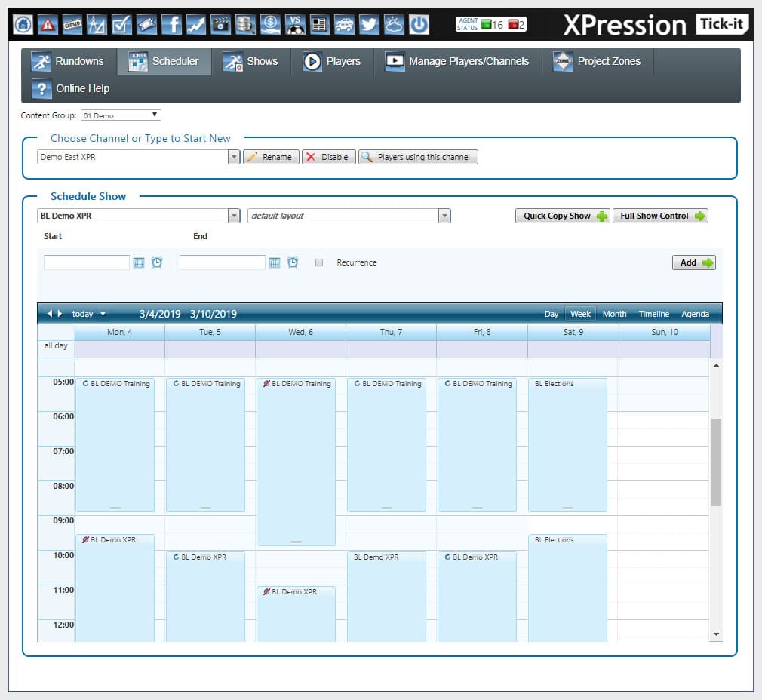Click the calendar vertical scrollbar thumb
The image size is (762, 700).
tap(716, 462)
